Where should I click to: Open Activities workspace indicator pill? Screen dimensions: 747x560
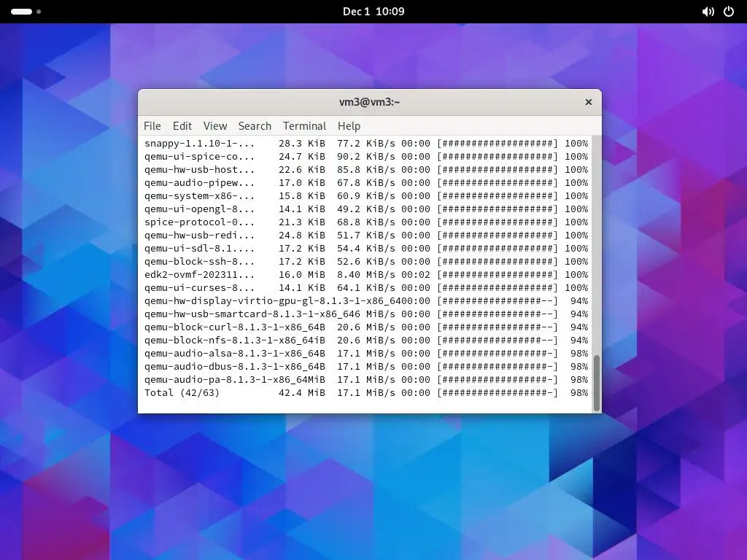pyautogui.click(x=21, y=12)
